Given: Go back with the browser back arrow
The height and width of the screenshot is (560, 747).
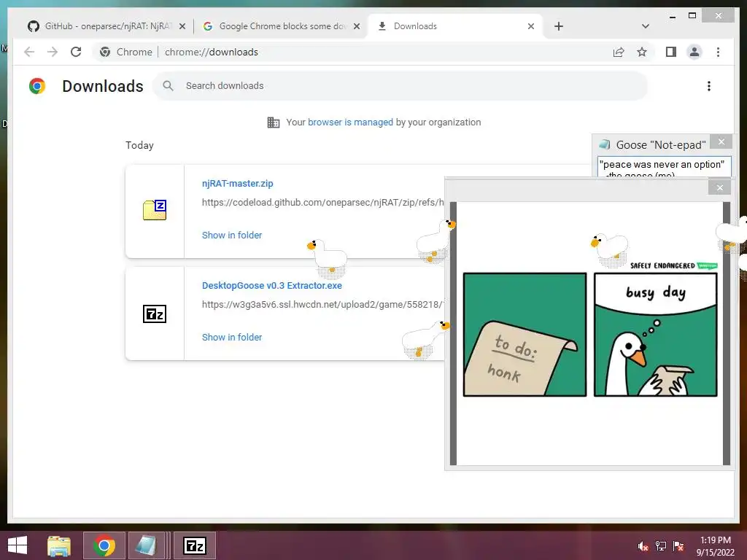Looking at the screenshot, I should click(29, 52).
